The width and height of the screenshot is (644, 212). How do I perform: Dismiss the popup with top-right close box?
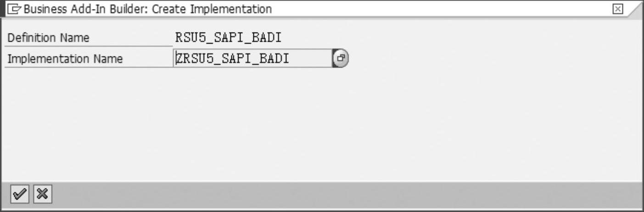pos(618,9)
